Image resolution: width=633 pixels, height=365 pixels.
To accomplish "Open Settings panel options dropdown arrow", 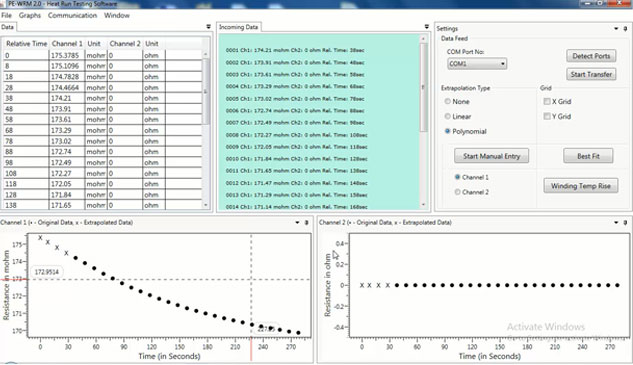I will [x=616, y=29].
